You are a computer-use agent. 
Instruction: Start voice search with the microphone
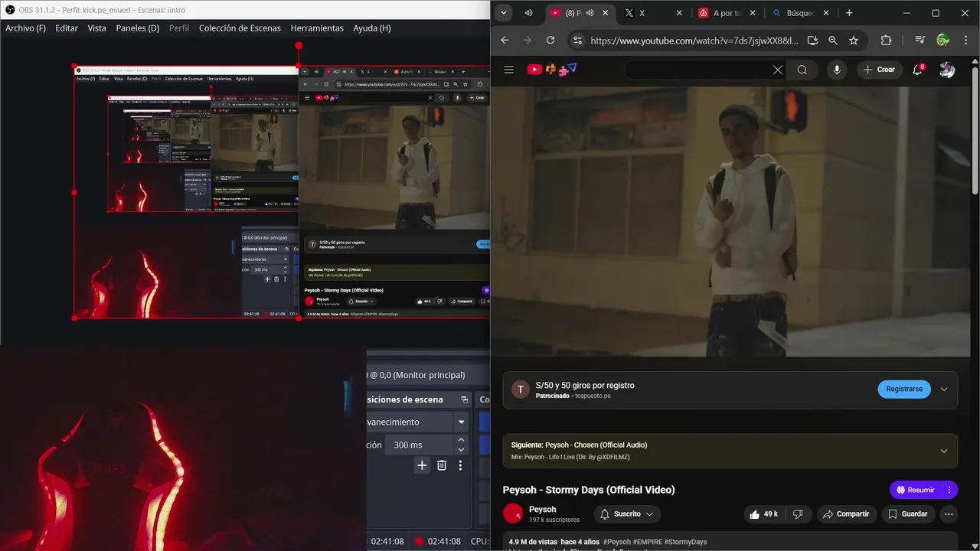[x=837, y=70]
